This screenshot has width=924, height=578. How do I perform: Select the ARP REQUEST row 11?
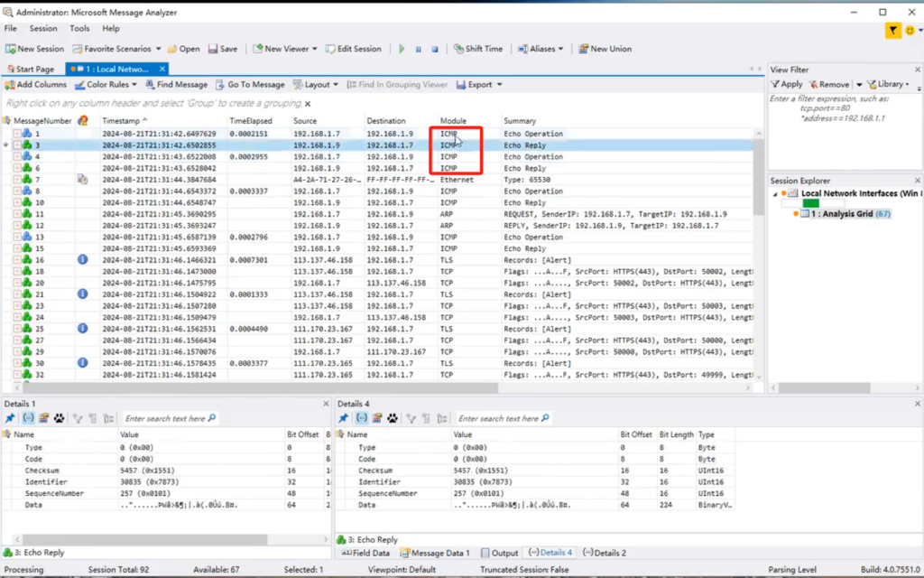(377, 214)
